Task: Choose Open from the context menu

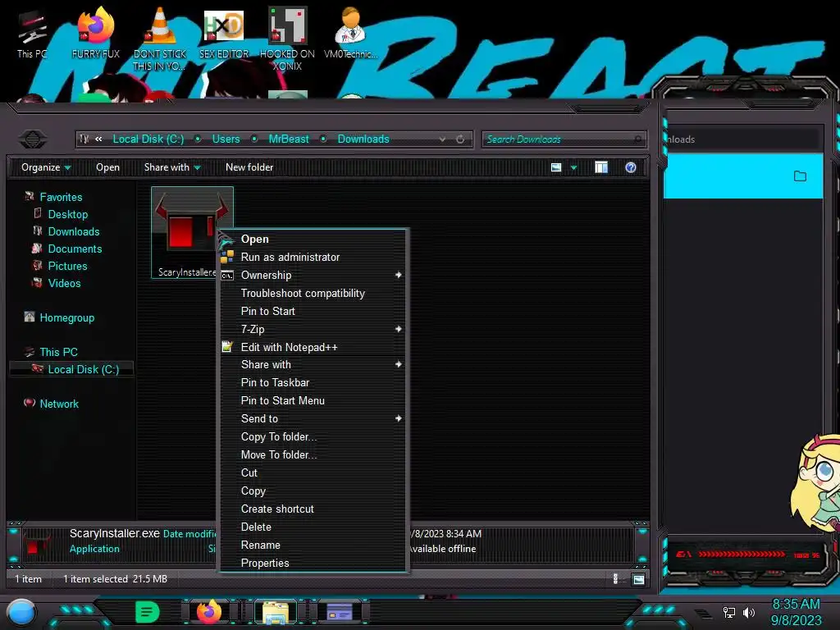Action: click(314, 239)
